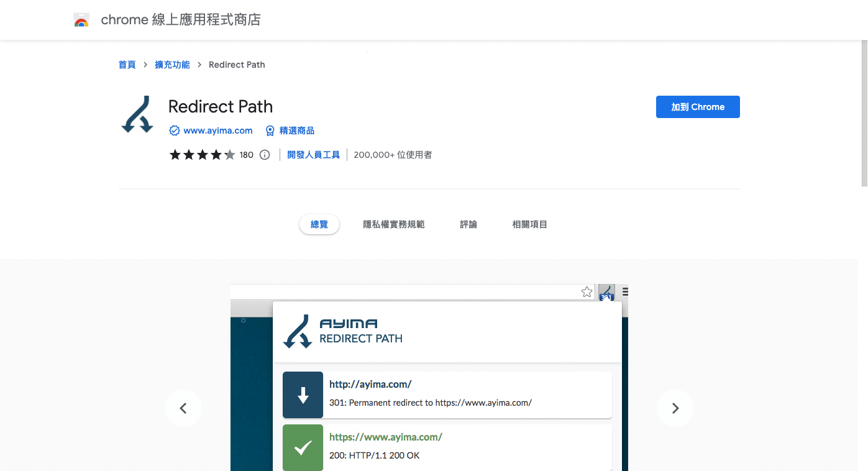Viewport: 868px width, 471px height.
Task: Go to 首頁 in the breadcrumb
Action: (x=127, y=65)
